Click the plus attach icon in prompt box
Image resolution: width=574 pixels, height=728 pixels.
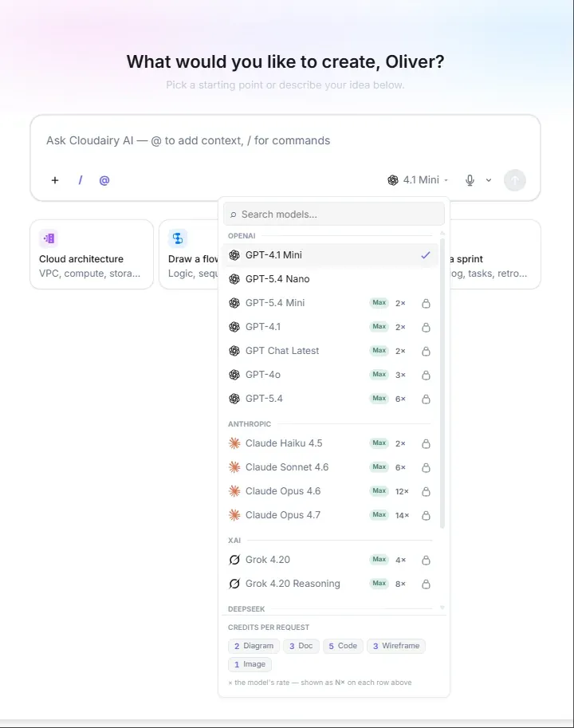(55, 180)
